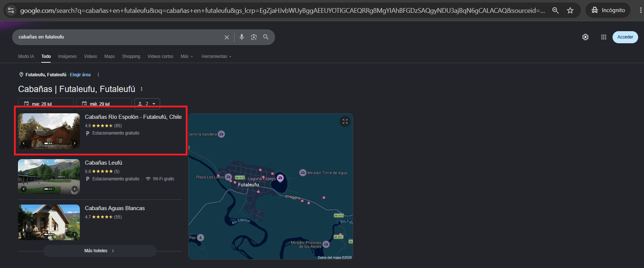Screen dimensions: 644x268
Task: Click the Más hoteles button
Action: [x=100, y=251]
